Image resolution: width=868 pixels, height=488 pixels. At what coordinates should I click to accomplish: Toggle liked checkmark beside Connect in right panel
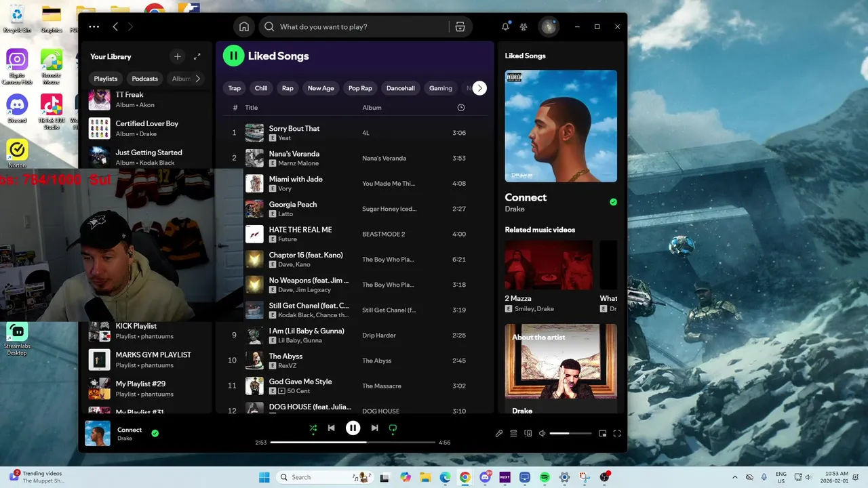(613, 202)
